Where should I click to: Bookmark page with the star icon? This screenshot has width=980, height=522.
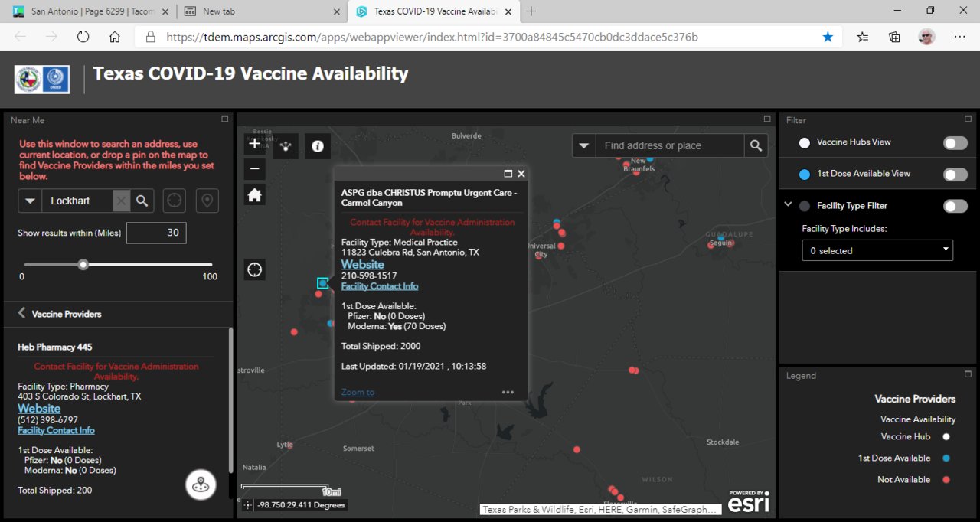828,37
